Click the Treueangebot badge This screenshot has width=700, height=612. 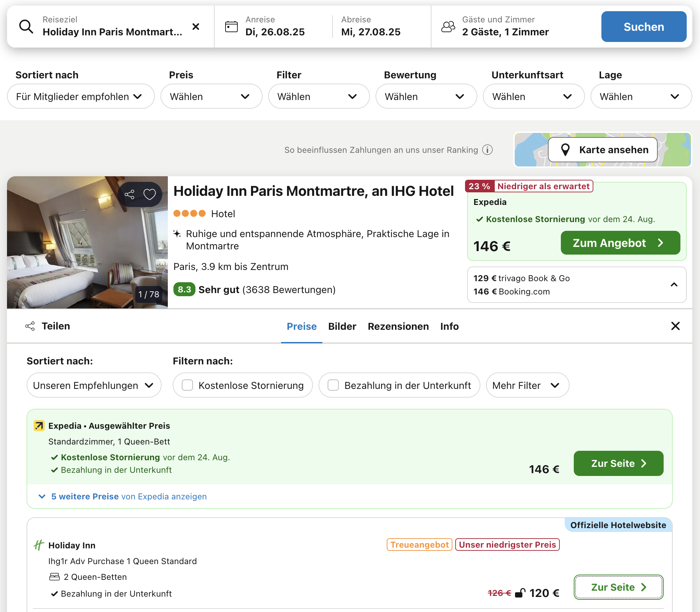coord(420,545)
